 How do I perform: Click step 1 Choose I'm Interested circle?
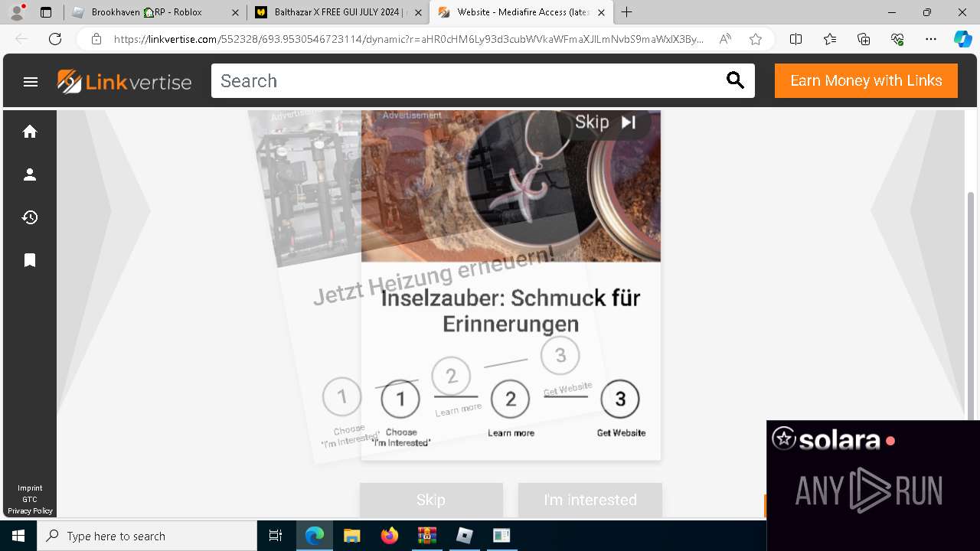click(400, 399)
